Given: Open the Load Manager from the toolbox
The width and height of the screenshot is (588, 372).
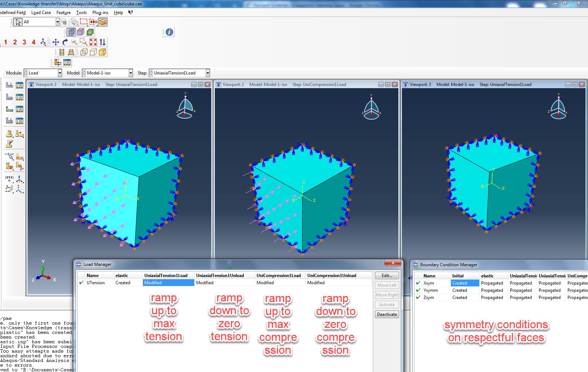Looking at the screenshot, I should [19, 85].
